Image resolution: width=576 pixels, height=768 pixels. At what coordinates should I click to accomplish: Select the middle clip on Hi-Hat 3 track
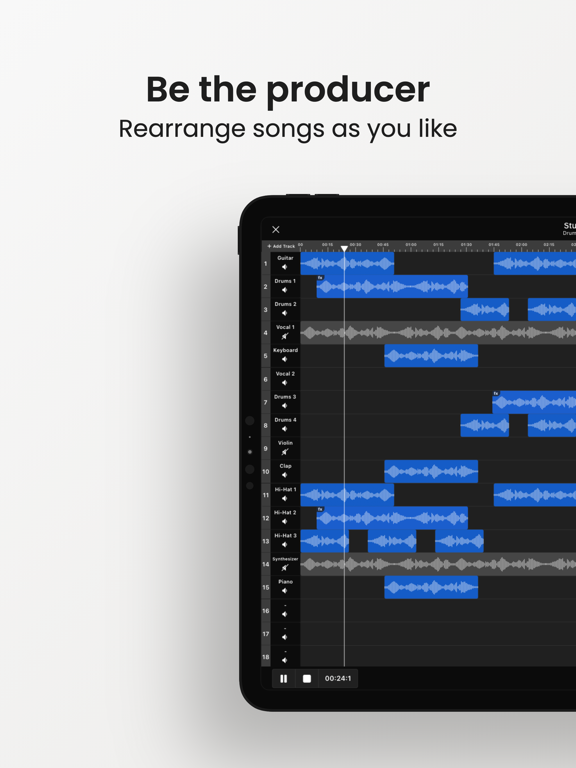[x=392, y=541]
